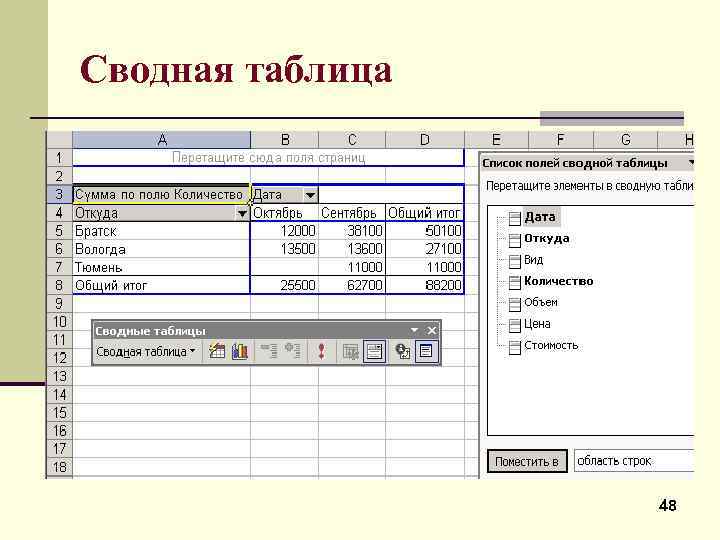Click the Include Hidden Items in Totals icon
Viewport: 720px width, 540px height.
351,351
